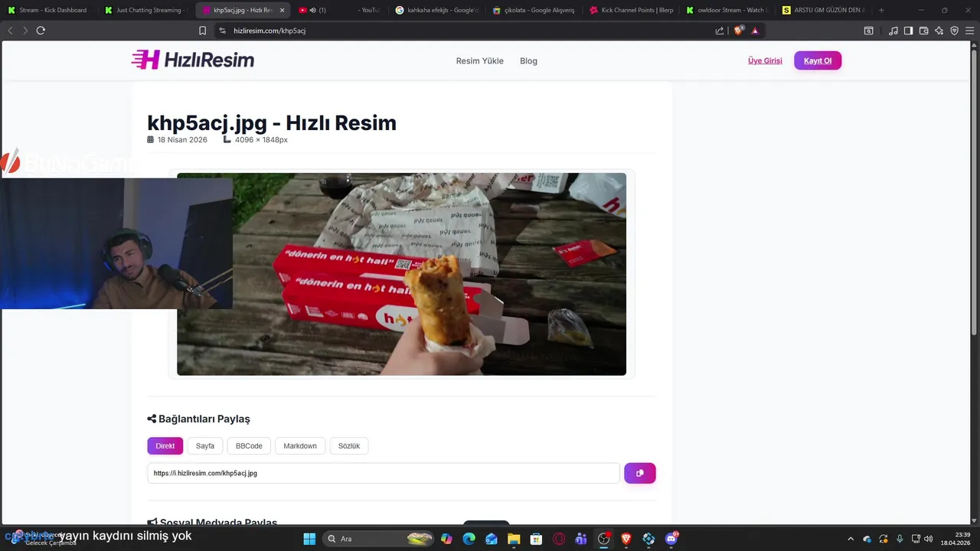980x551 pixels.
Task: Open the Brave VPN shield icon
Action: pyautogui.click(x=954, y=31)
